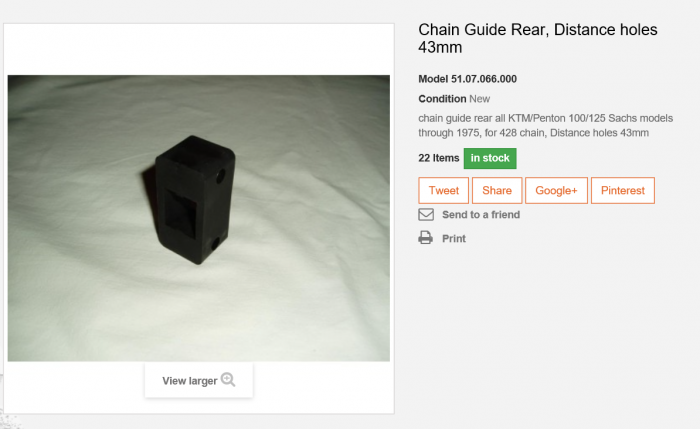Click the word New after Condition
This screenshot has height=429, width=700.
[x=479, y=99]
